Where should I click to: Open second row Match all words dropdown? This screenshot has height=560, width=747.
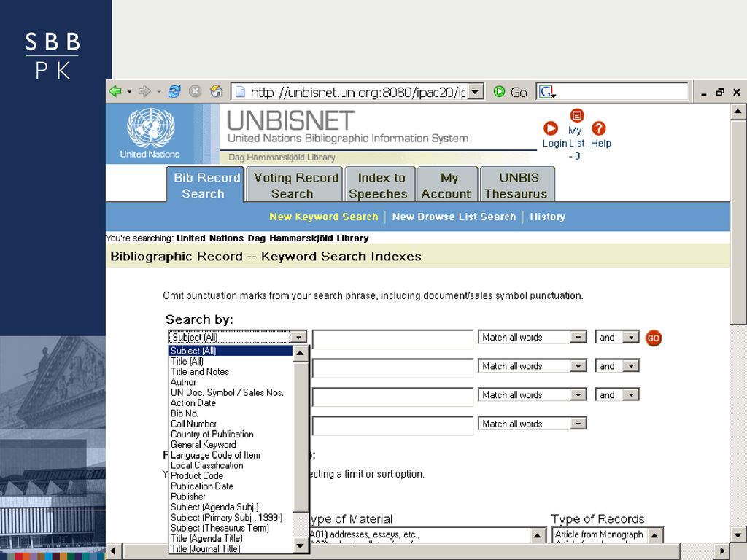578,366
